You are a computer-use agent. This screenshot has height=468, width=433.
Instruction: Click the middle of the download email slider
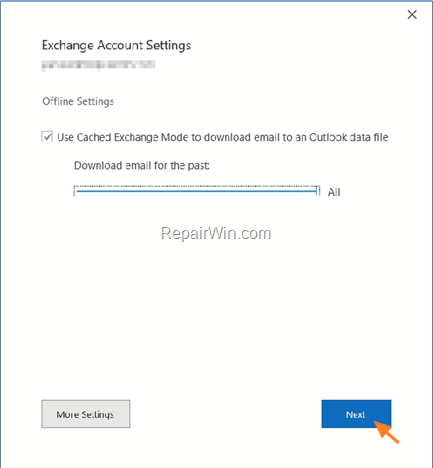pyautogui.click(x=197, y=191)
